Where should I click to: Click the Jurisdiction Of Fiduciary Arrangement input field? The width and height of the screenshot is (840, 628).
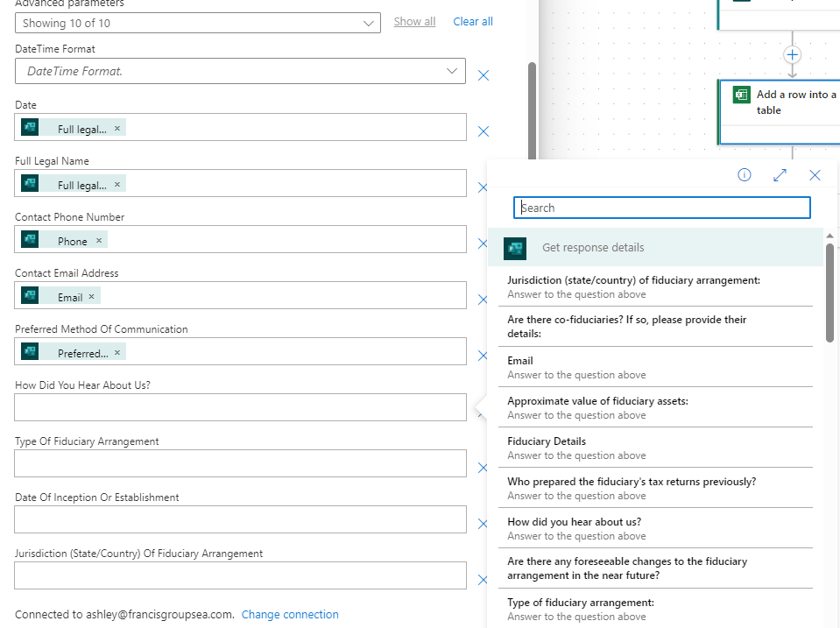240,575
